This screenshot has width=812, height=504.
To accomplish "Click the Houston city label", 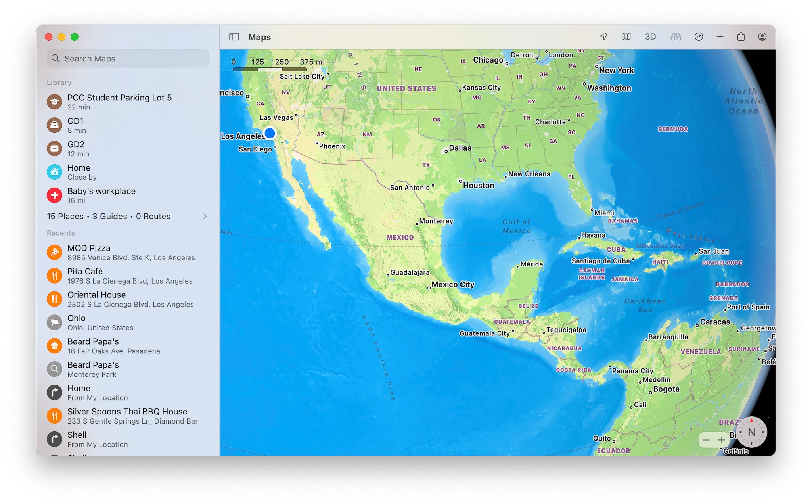I will (x=479, y=186).
